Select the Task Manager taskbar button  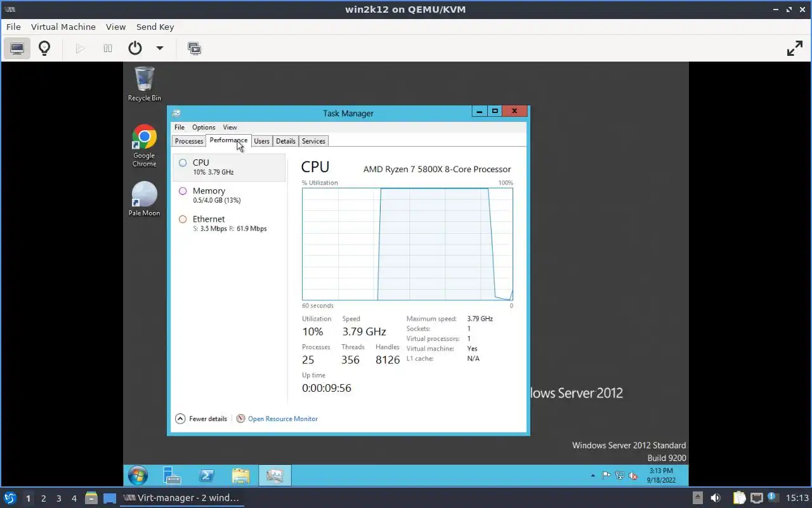point(275,475)
